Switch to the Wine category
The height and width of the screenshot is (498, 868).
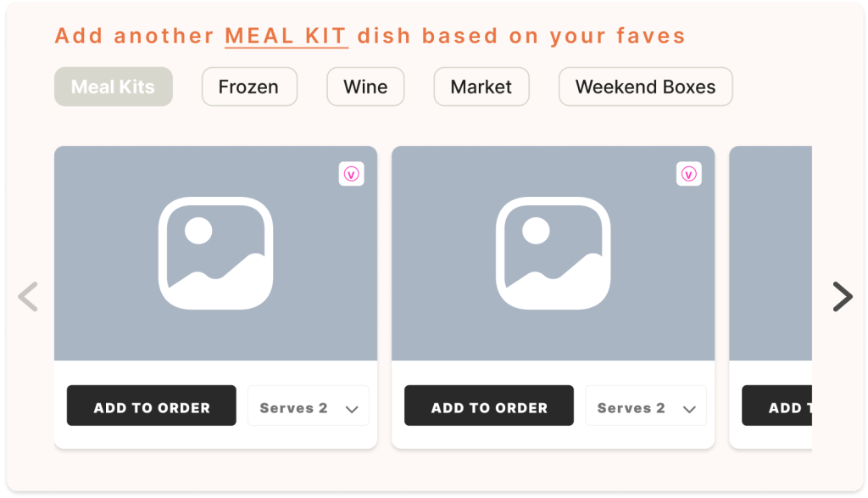[x=365, y=87]
